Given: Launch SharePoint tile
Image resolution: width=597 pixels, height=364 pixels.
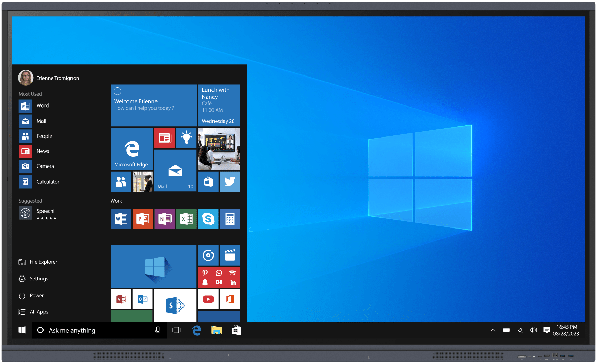Looking at the screenshot, I should click(x=175, y=305).
